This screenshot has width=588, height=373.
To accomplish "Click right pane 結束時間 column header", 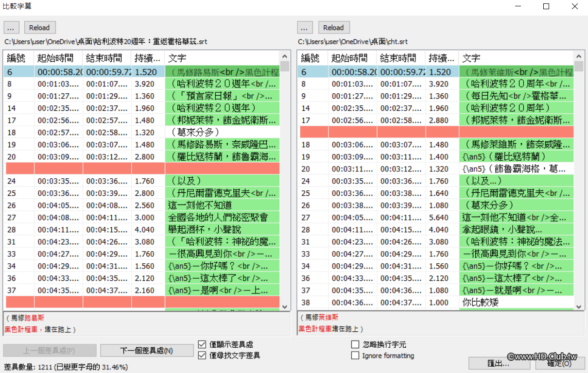I will click(x=401, y=58).
